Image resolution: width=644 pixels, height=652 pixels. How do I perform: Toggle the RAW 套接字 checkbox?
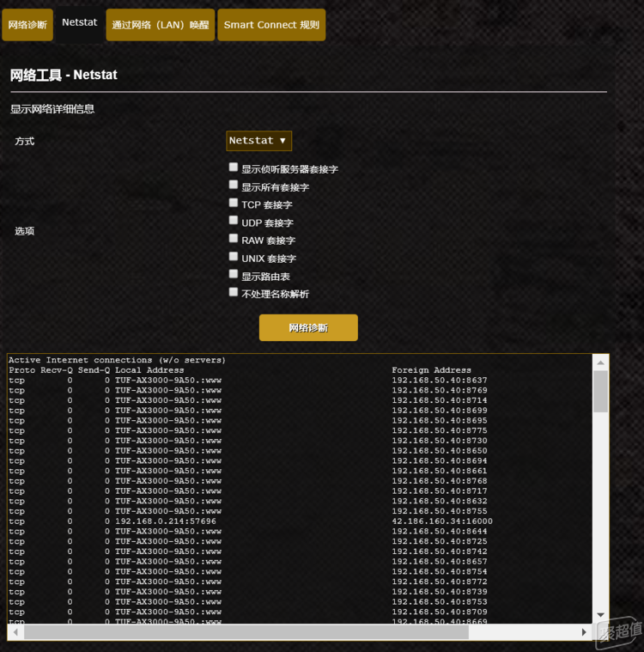(x=234, y=238)
